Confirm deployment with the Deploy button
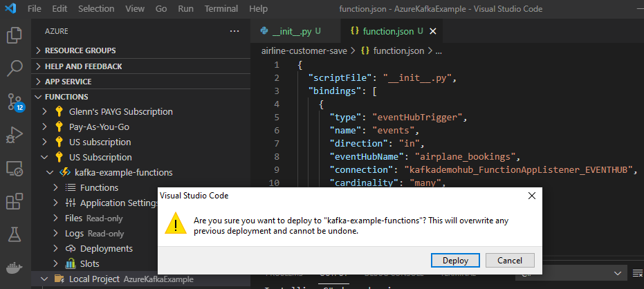Image resolution: width=644 pixels, height=289 pixels. point(455,261)
